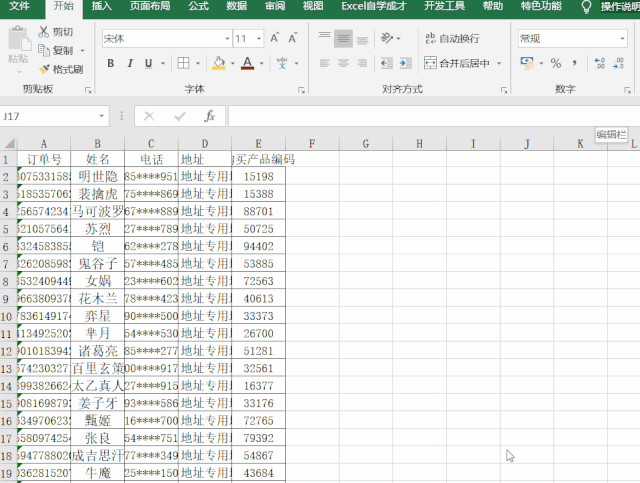The width and height of the screenshot is (640, 483).
Task: Open the font name dropdown (宋体)
Action: click(225, 39)
